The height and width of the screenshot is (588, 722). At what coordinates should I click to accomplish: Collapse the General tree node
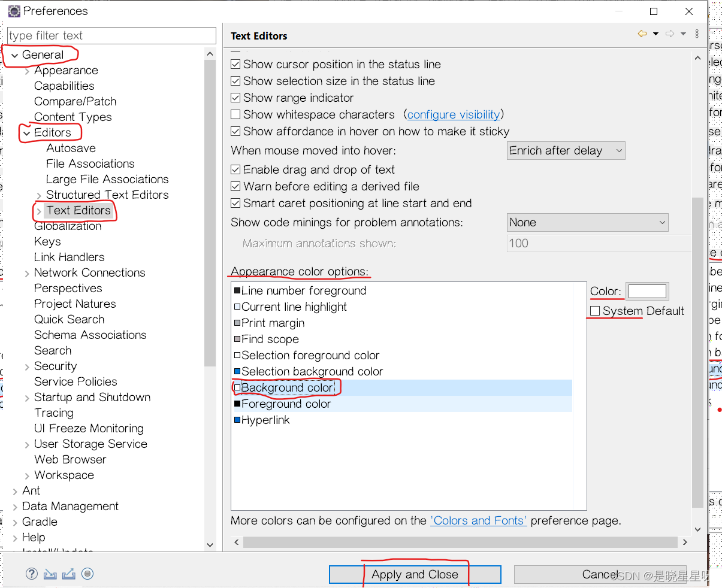click(x=15, y=55)
